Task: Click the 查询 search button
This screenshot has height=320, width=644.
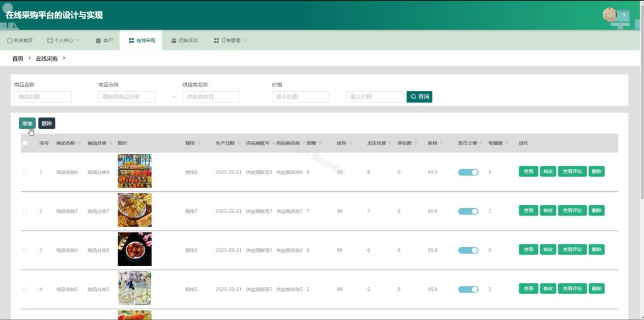Action: coord(419,97)
